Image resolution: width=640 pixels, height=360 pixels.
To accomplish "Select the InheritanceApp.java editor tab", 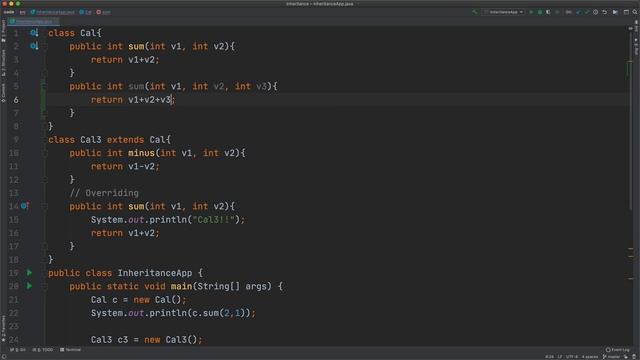I will pos(33,21).
